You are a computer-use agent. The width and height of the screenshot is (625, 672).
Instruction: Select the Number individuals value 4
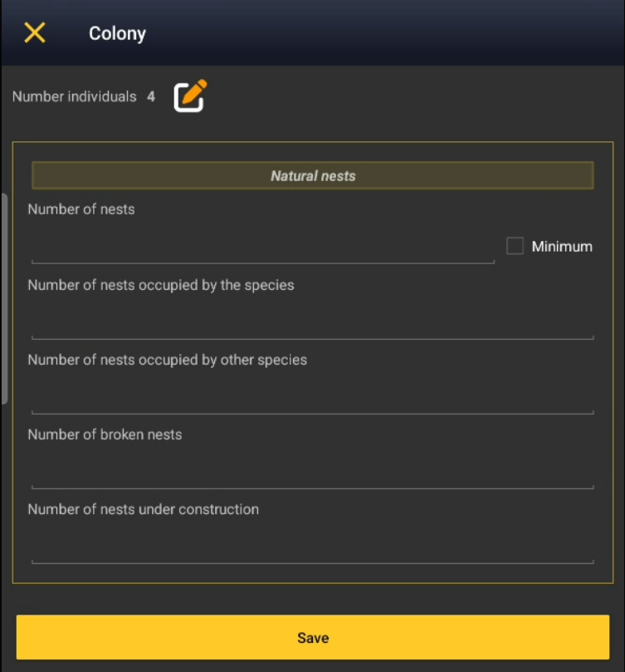click(x=151, y=97)
